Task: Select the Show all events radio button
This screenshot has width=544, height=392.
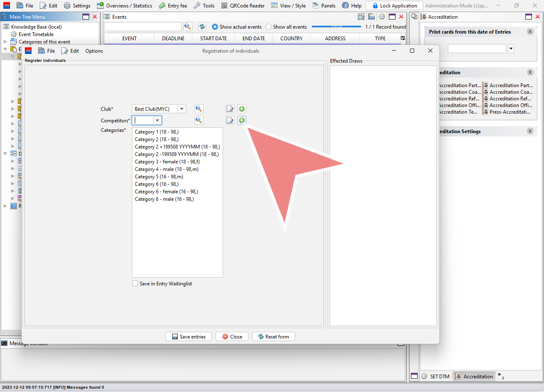Action: coord(269,27)
